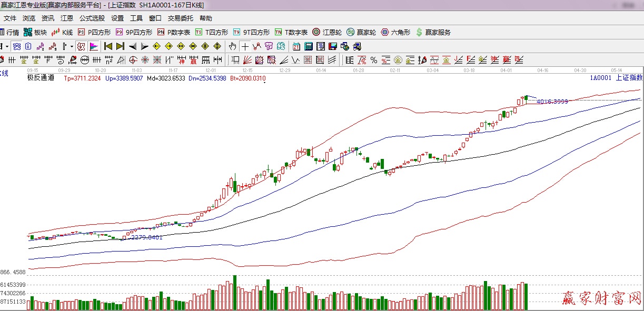
Task: Expand the dropdown arrow beside the bar-type icon
Action: 72,46
